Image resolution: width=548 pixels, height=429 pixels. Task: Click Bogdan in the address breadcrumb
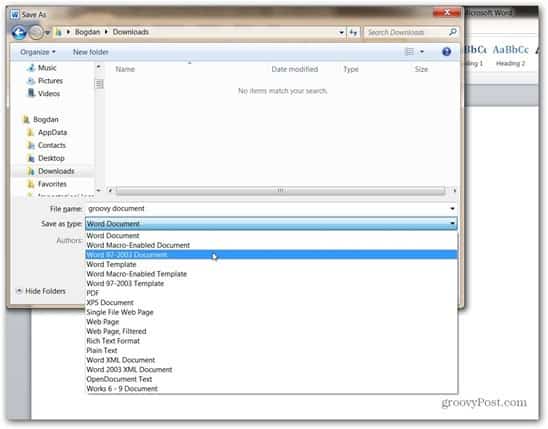[x=87, y=32]
